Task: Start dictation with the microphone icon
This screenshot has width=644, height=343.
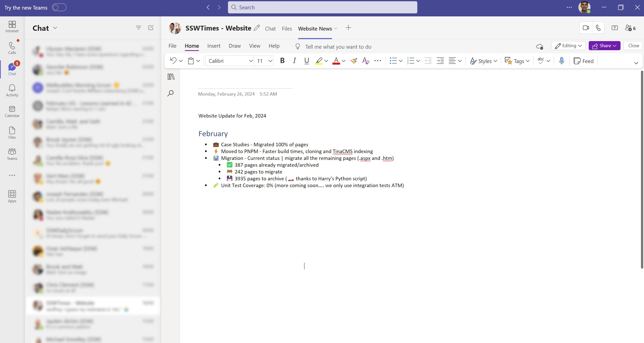Action: (x=561, y=61)
